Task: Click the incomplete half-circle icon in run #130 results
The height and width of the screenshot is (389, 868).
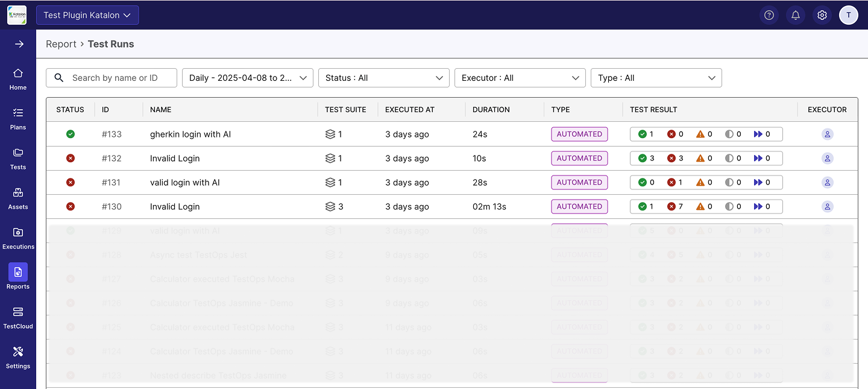Action: pyautogui.click(x=729, y=206)
